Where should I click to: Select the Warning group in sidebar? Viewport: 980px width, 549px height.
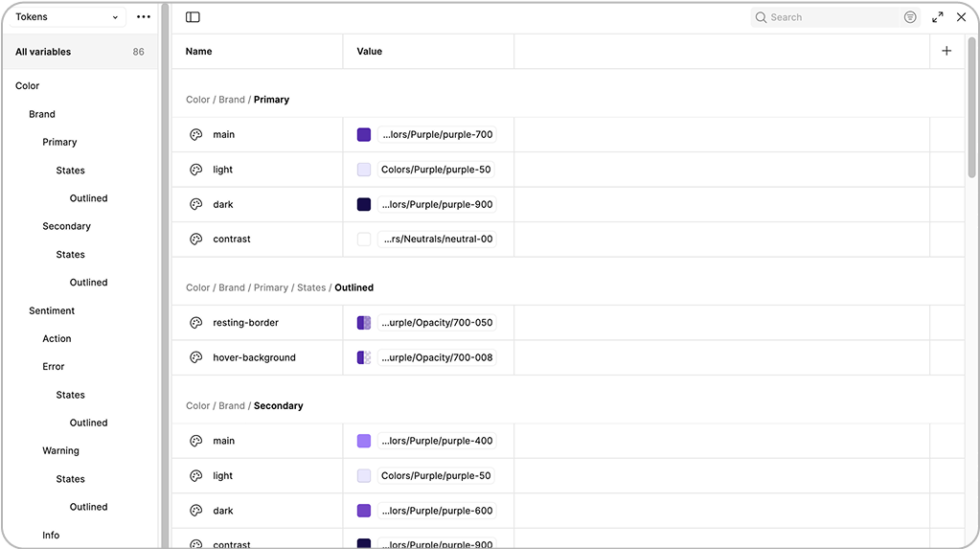(x=60, y=450)
